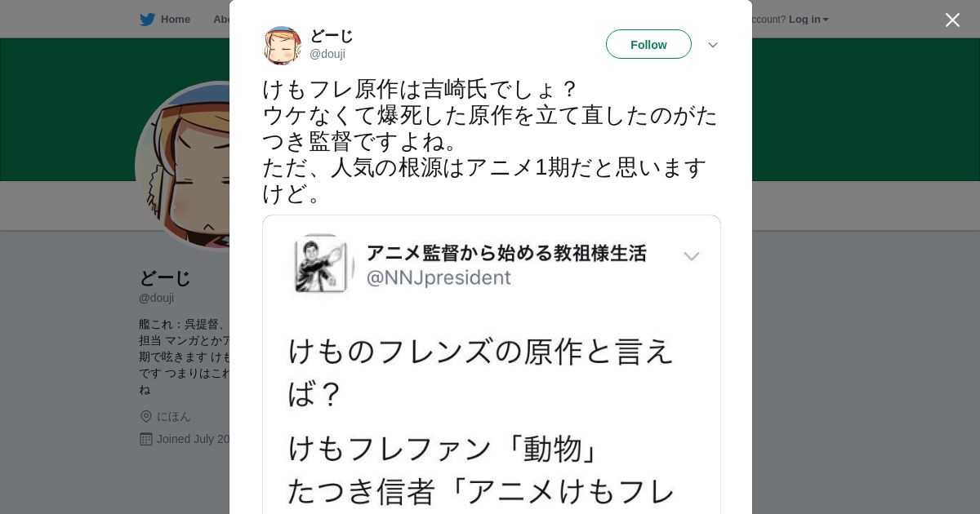
Task: Click the にほん location text
Action: (x=174, y=417)
